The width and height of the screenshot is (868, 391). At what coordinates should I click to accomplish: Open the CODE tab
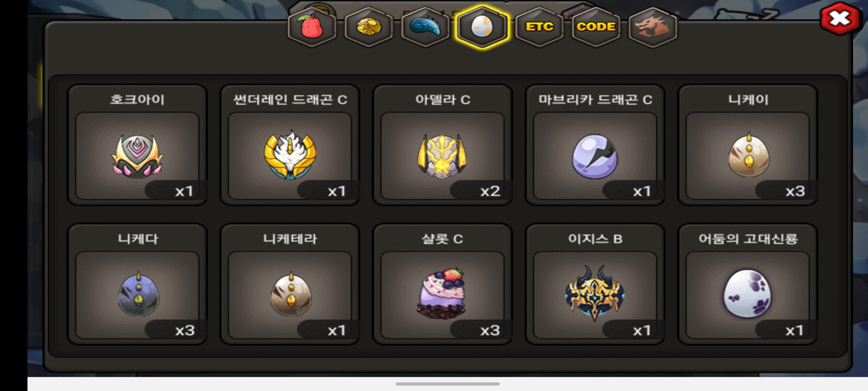point(596,27)
